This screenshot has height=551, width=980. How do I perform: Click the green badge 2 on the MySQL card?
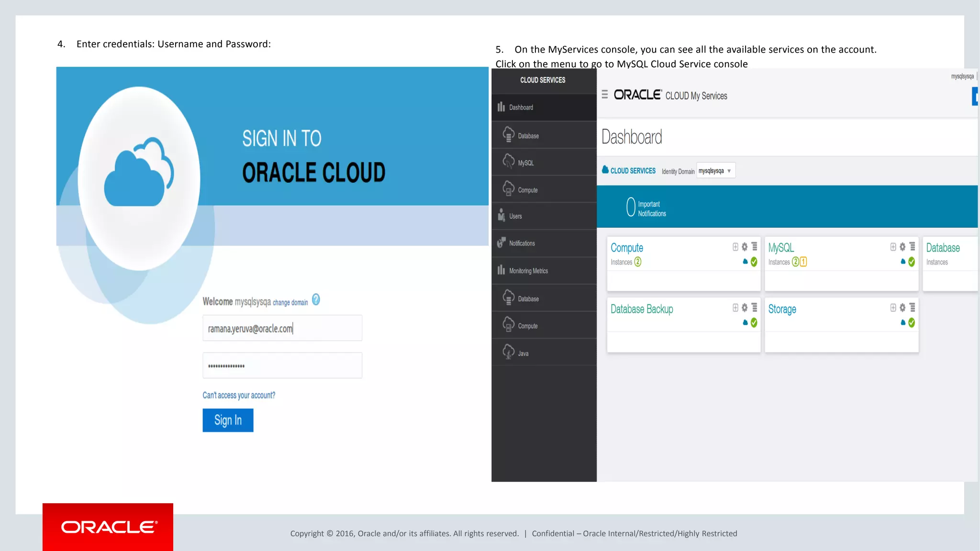point(795,262)
